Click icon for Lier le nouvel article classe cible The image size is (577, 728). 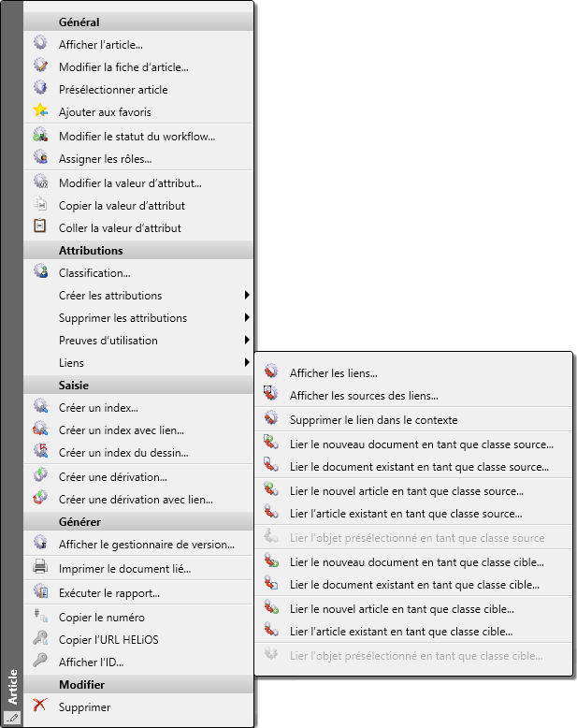(271, 606)
